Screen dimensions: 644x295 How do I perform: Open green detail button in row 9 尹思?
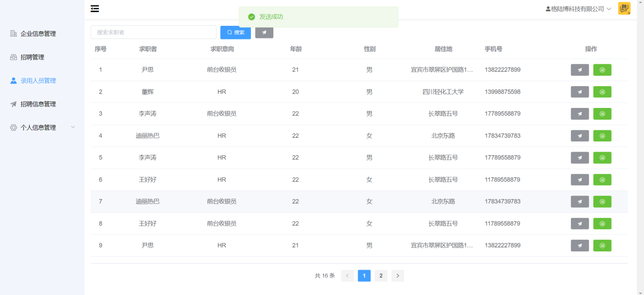pyautogui.click(x=602, y=245)
